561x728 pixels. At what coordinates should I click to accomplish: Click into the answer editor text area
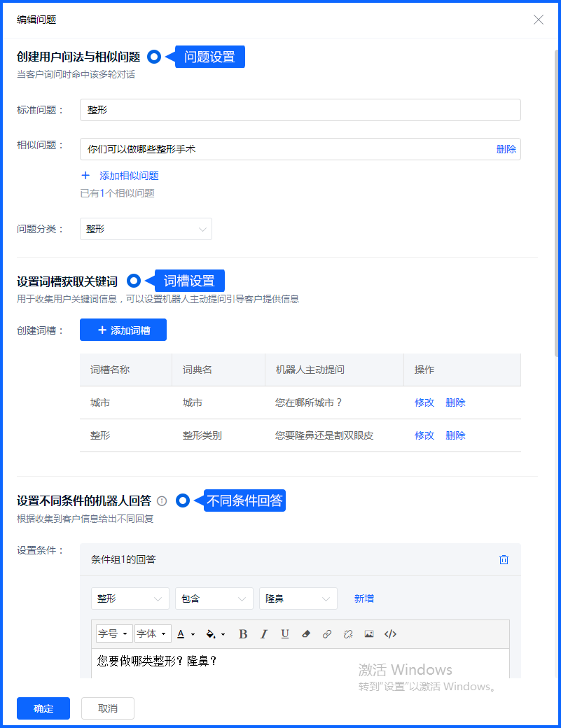[x=300, y=664]
